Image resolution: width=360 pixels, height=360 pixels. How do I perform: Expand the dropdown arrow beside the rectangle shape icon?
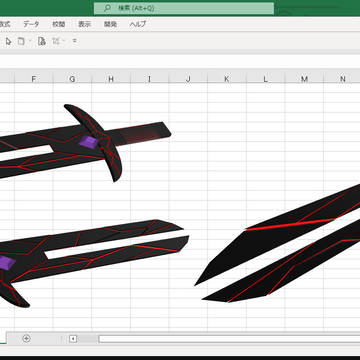tap(30, 41)
